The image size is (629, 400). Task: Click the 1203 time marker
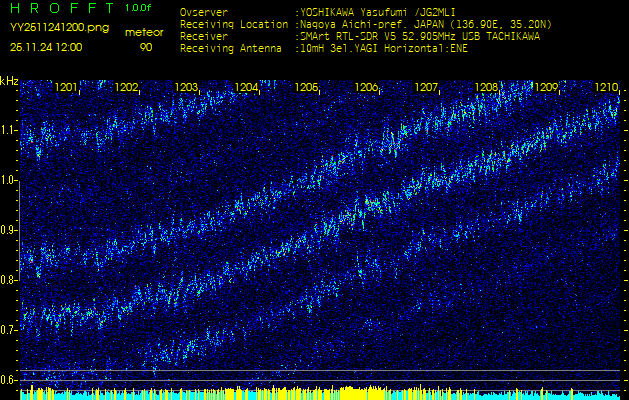187,88
